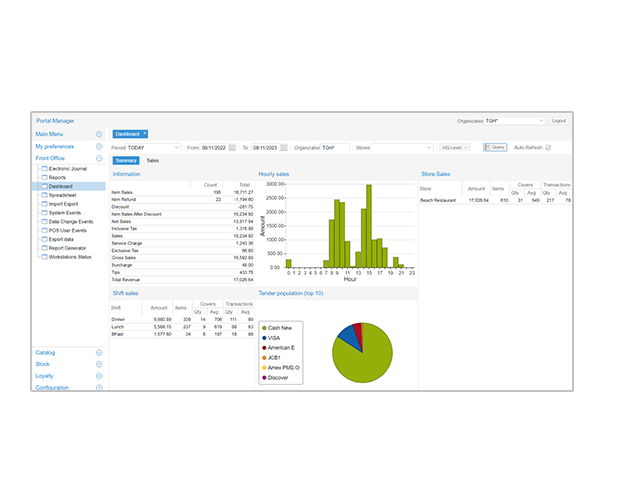Click the Item Refund row
This screenshot has height=503, width=629.
point(182,199)
